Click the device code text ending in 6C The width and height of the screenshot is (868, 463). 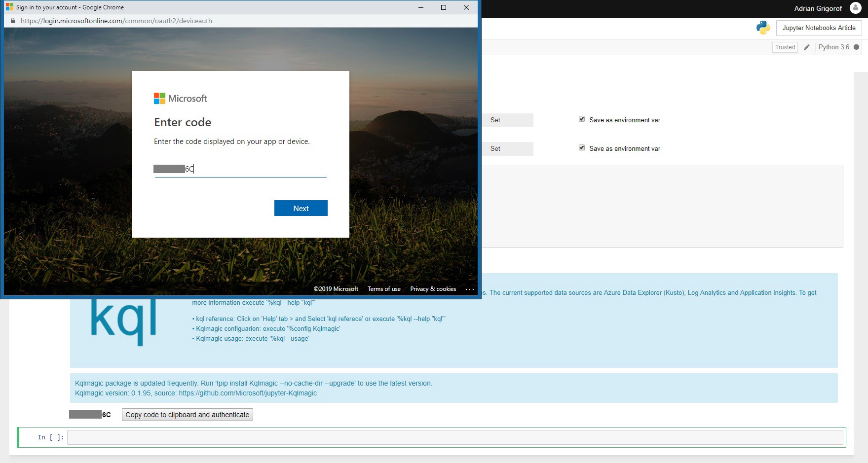[90, 415]
